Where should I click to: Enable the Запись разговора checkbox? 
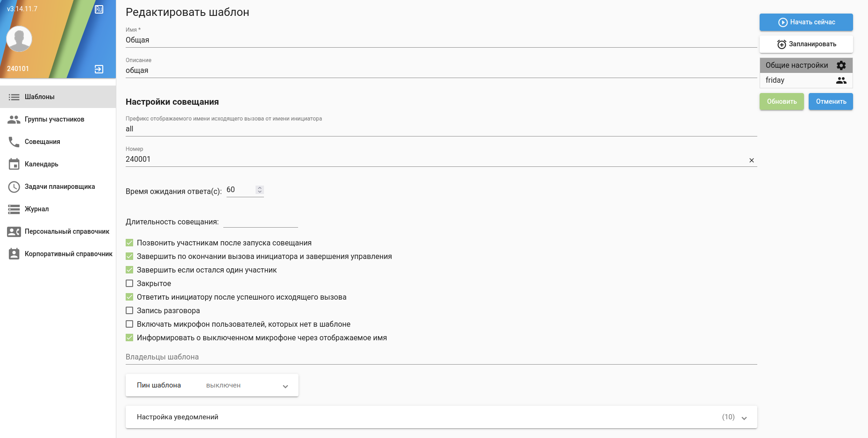[129, 310]
